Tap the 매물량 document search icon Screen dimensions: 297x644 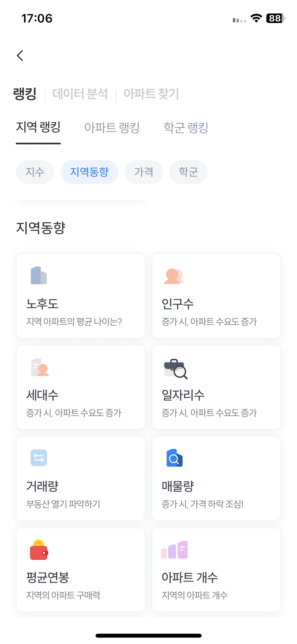point(175,458)
